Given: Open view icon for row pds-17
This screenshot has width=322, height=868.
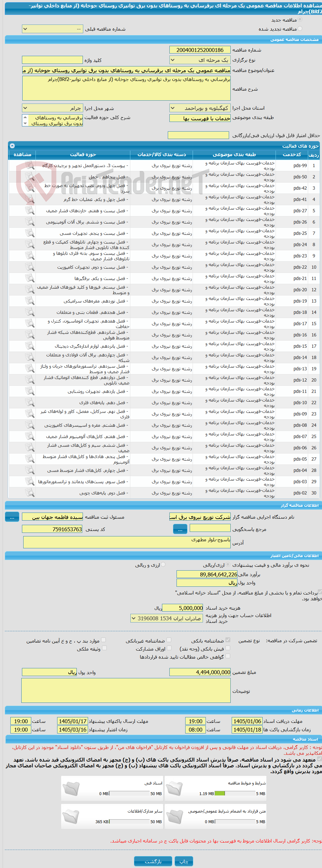Looking at the screenshot, I should (x=30, y=324).
